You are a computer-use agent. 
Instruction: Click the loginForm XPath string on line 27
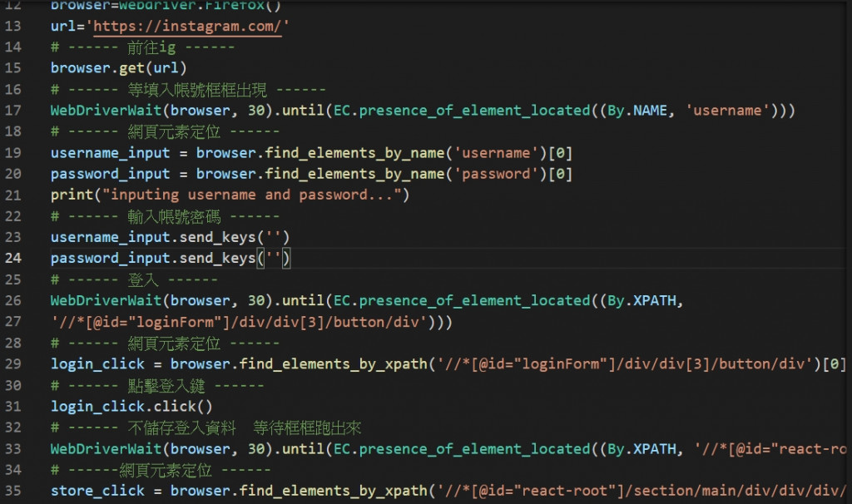point(239,322)
